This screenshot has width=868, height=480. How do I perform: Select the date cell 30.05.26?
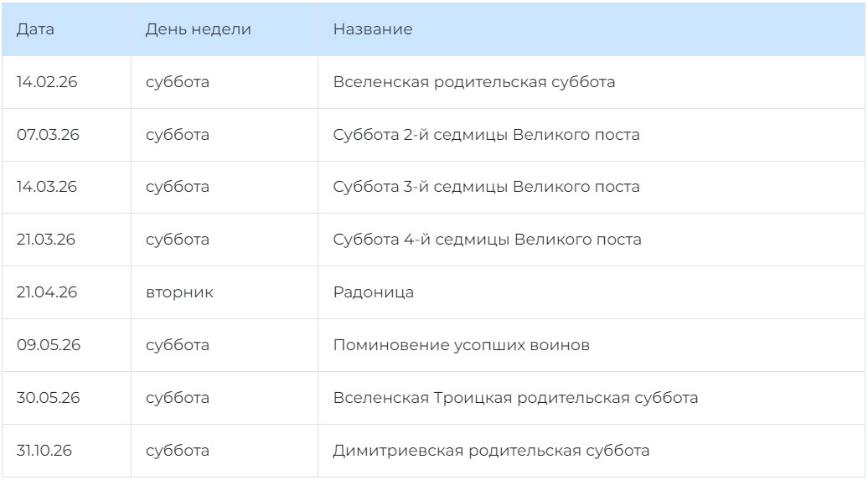point(49,398)
